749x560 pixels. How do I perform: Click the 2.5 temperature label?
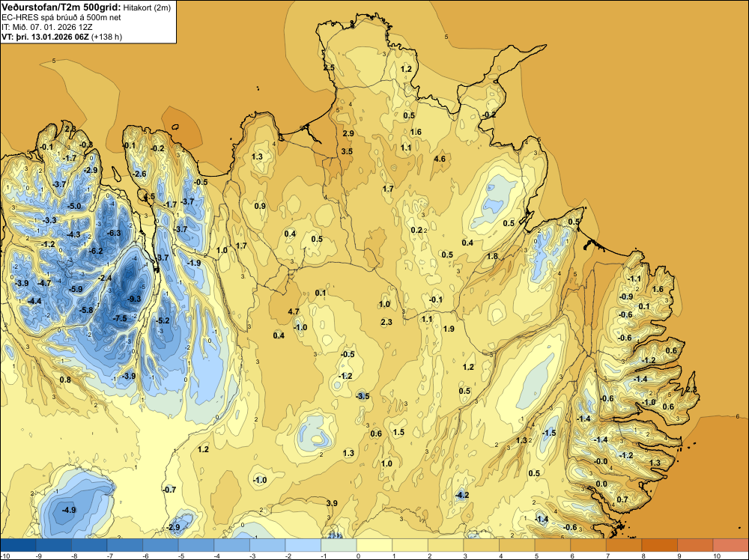click(329, 68)
